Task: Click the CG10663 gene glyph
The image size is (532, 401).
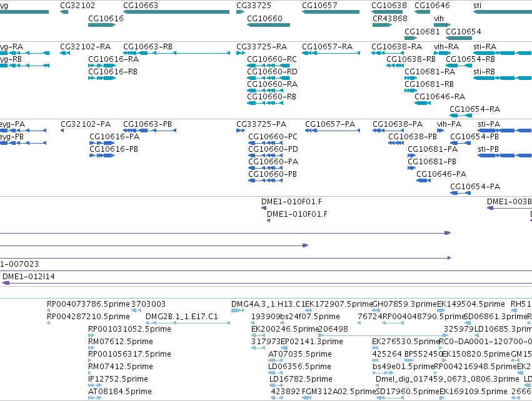Action: click(x=176, y=12)
